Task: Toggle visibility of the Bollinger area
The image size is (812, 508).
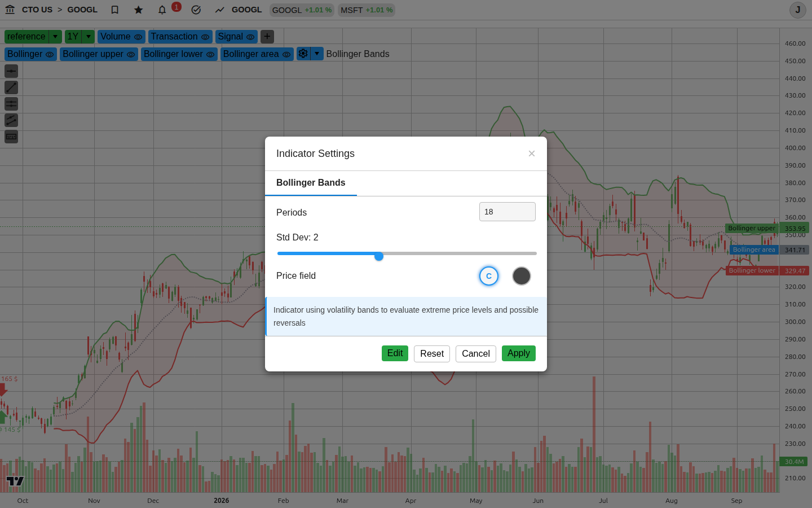Action: coord(286,54)
